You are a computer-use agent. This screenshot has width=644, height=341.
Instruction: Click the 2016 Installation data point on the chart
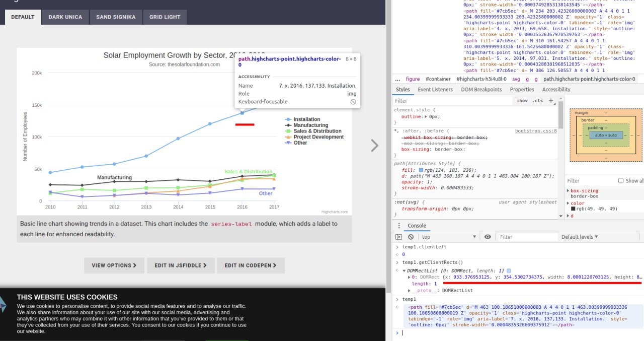point(242,113)
